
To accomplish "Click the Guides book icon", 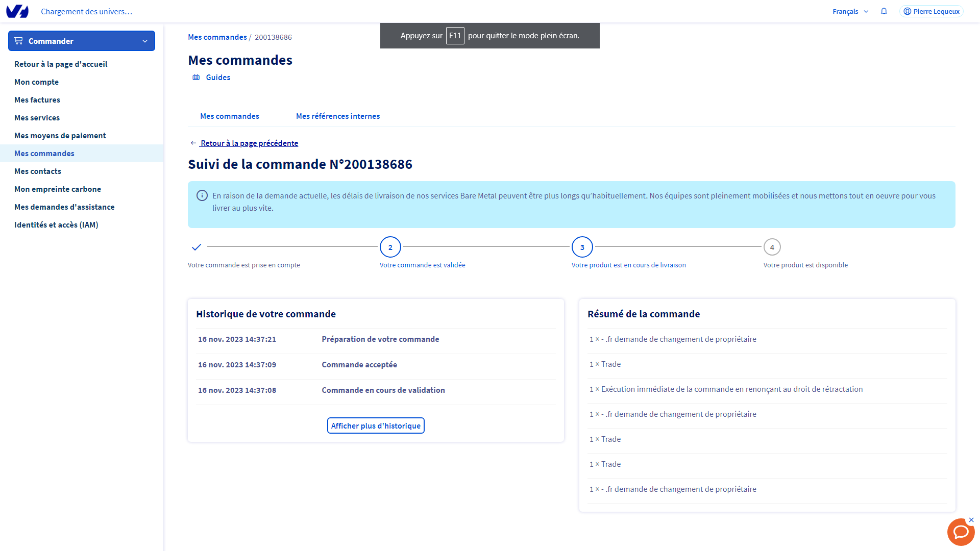I will [196, 78].
